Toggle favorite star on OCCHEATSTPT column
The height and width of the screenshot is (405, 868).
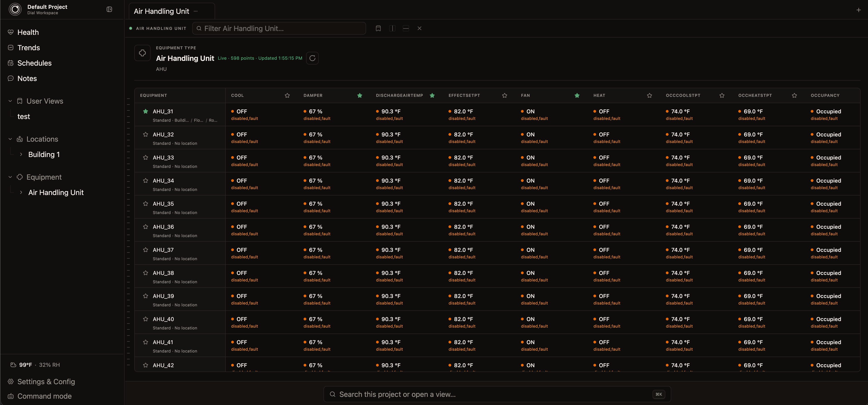point(794,96)
